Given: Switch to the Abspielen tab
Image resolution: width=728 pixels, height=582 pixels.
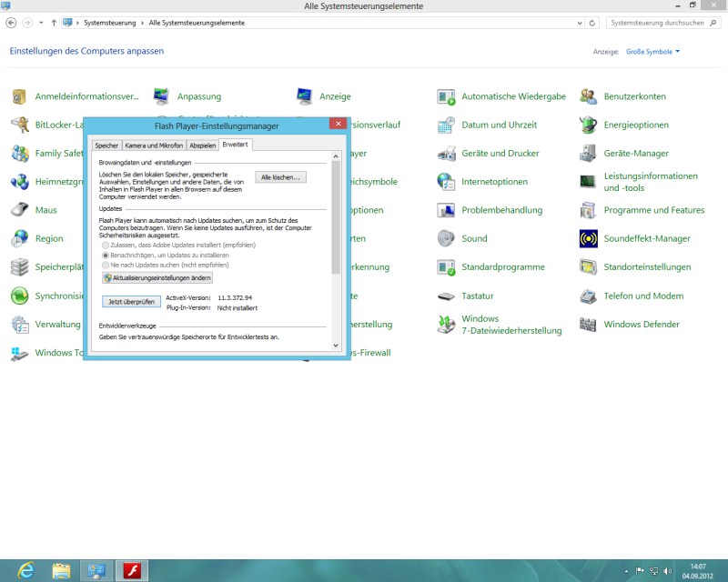Looking at the screenshot, I should coord(202,145).
